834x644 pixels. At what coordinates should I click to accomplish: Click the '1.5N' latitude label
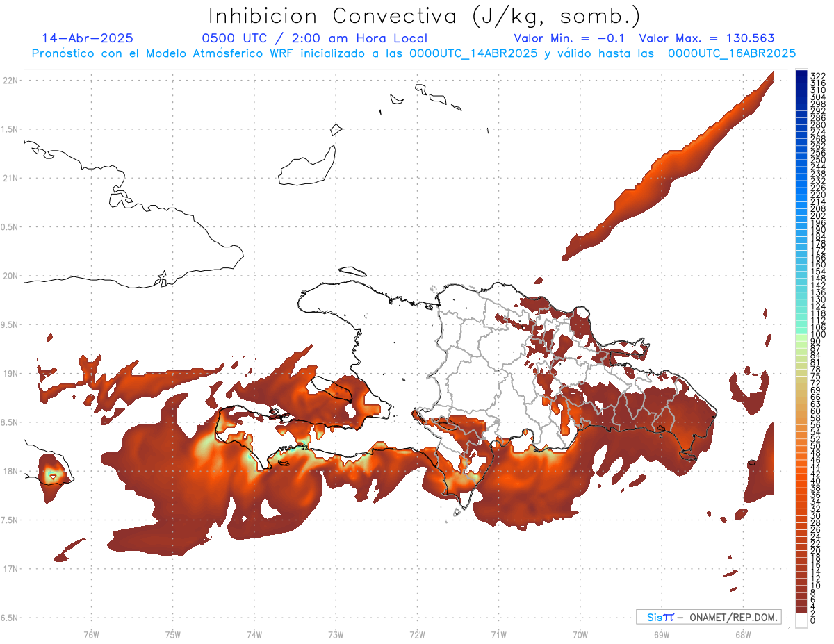point(9,129)
